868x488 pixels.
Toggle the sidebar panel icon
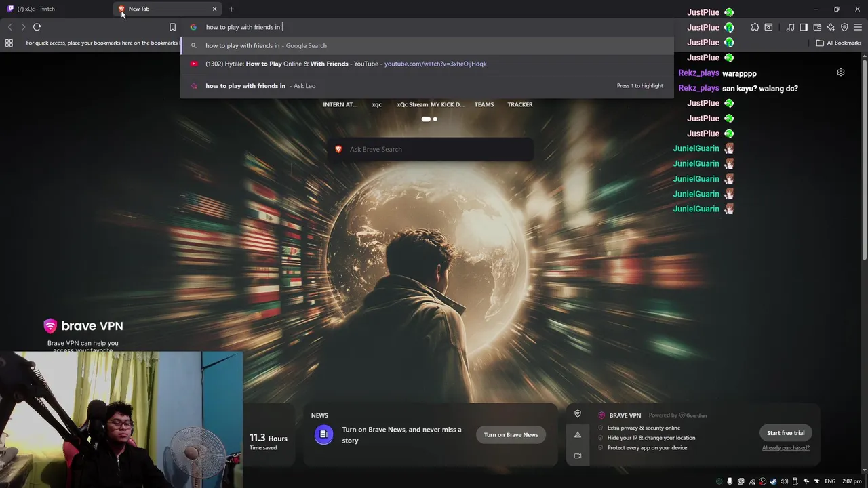[804, 27]
